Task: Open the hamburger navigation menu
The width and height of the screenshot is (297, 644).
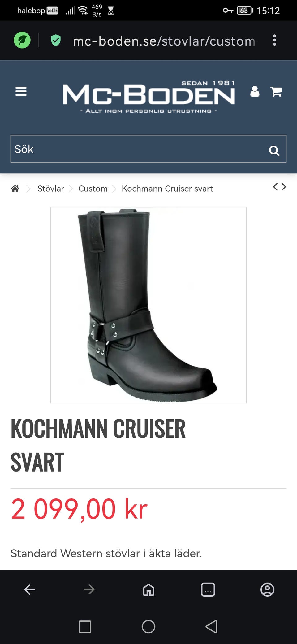Action: pyautogui.click(x=21, y=91)
